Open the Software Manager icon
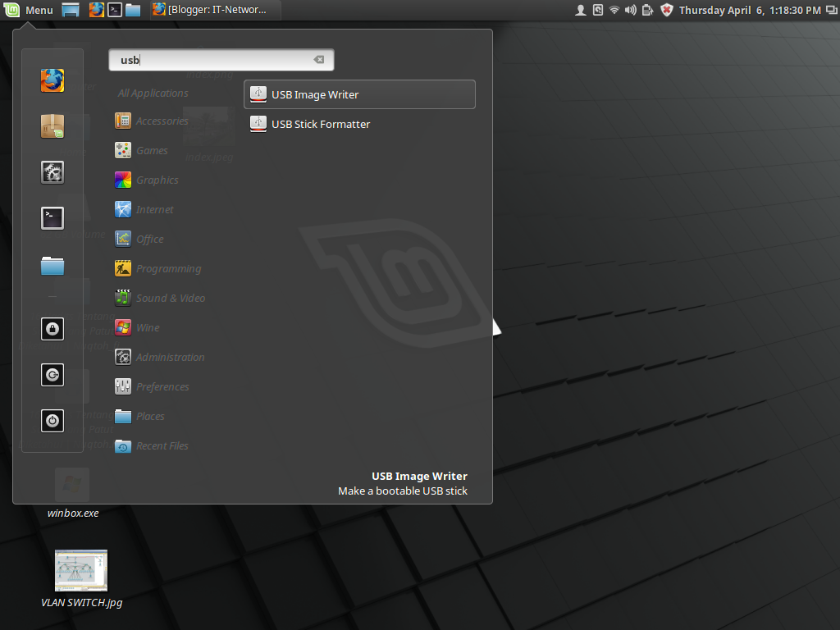Viewport: 840px width, 630px height. pos(52,126)
